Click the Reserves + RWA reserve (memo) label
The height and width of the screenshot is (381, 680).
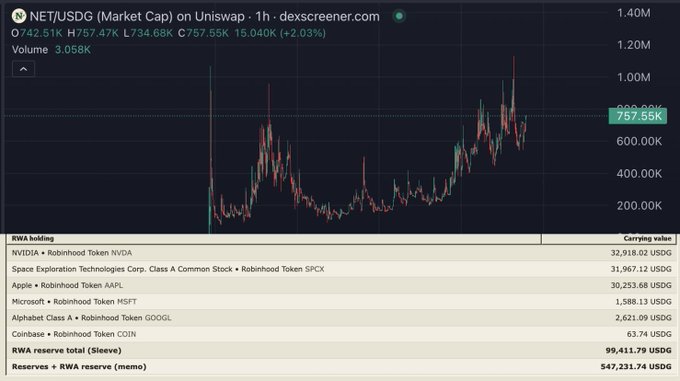pos(79,367)
